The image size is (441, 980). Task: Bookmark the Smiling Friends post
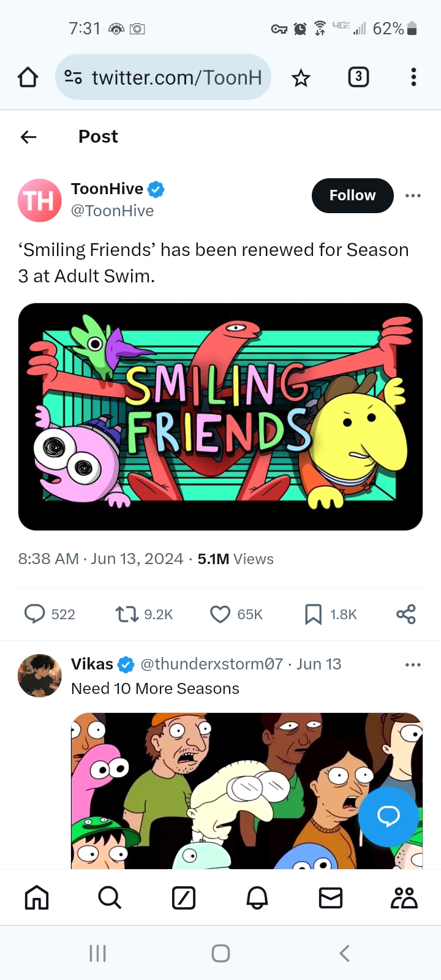point(313,614)
